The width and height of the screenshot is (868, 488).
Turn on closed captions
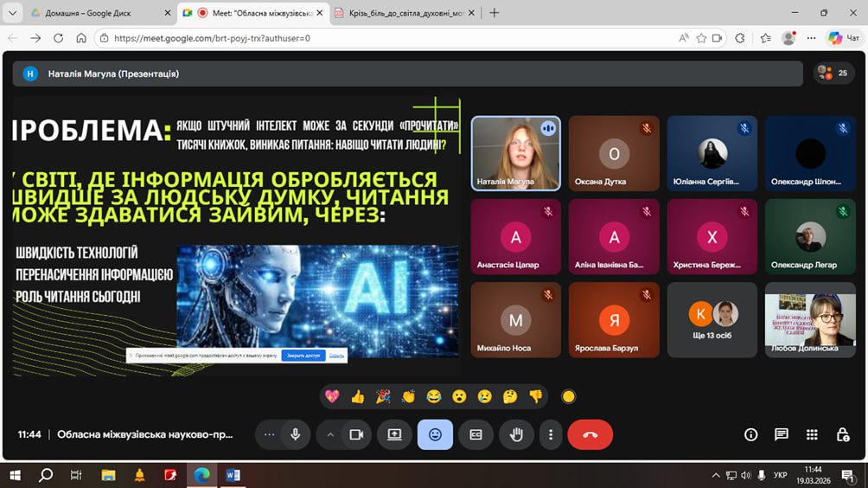[x=475, y=434]
